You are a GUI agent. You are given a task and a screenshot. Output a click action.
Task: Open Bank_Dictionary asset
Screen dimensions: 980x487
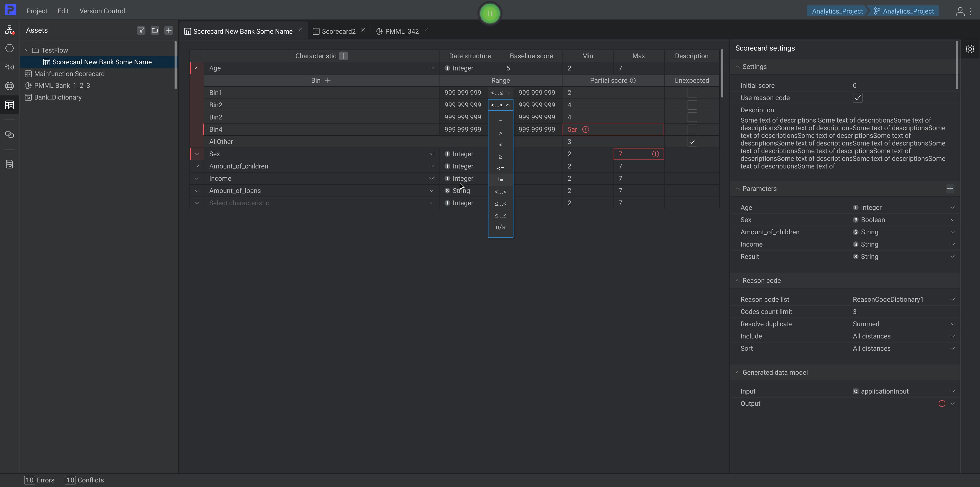[58, 98]
